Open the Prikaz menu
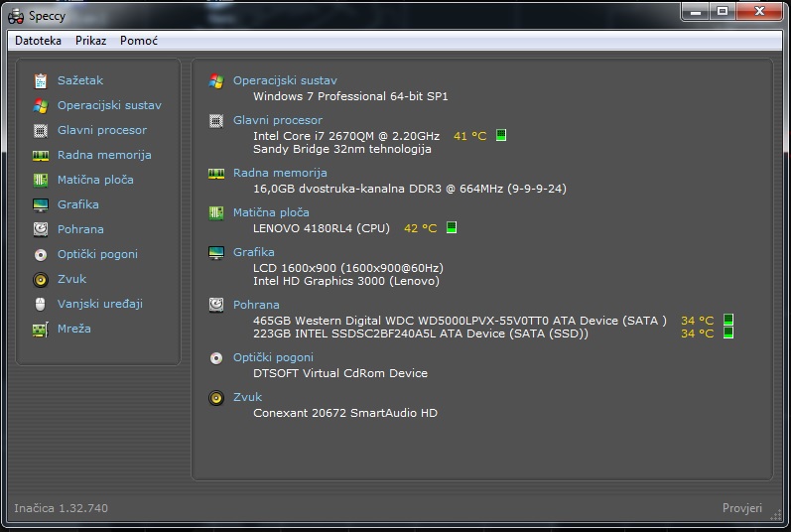This screenshot has height=532, width=791. (x=90, y=41)
